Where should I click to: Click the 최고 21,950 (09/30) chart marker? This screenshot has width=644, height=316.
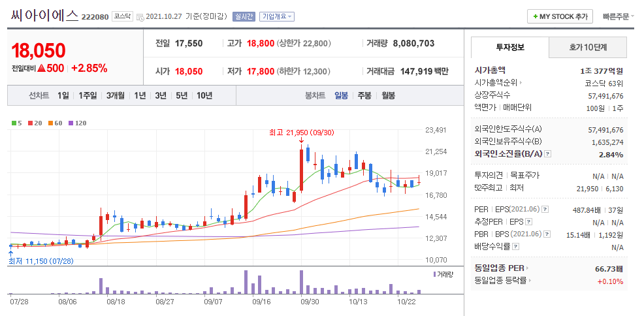tap(302, 133)
